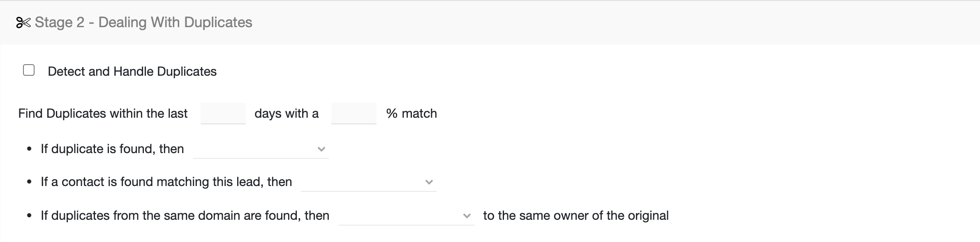Screen dimensions: 980x242
Task: Open the contact matching this lead dropdown
Action: [x=369, y=181]
